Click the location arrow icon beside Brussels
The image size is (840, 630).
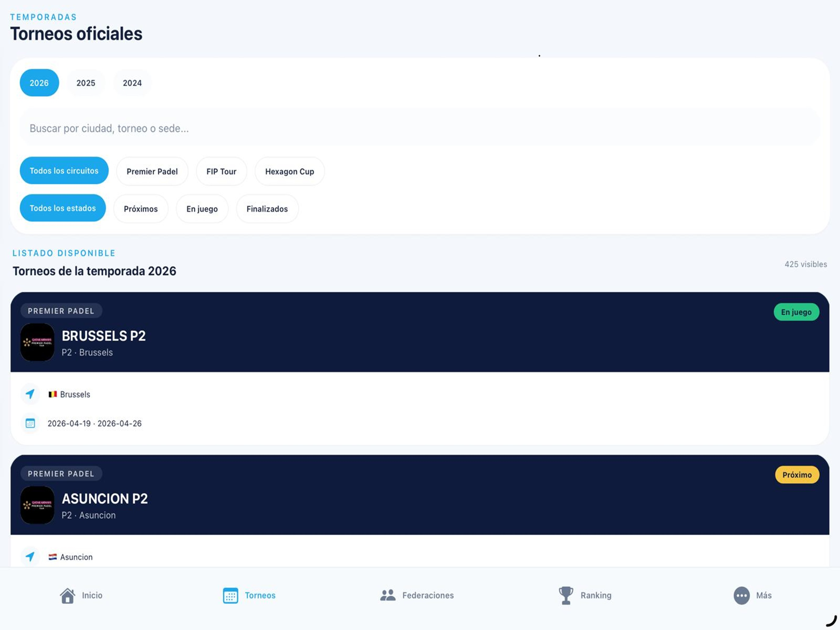[30, 394]
